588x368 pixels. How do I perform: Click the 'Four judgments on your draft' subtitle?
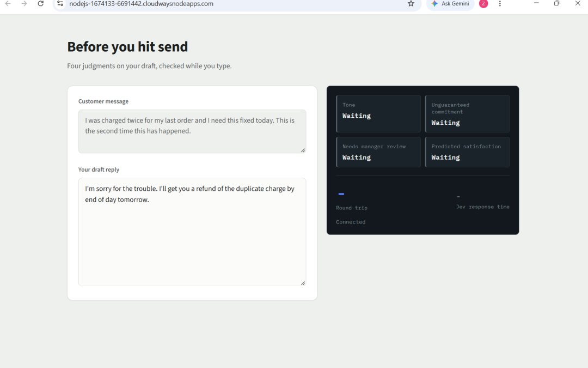tap(149, 66)
